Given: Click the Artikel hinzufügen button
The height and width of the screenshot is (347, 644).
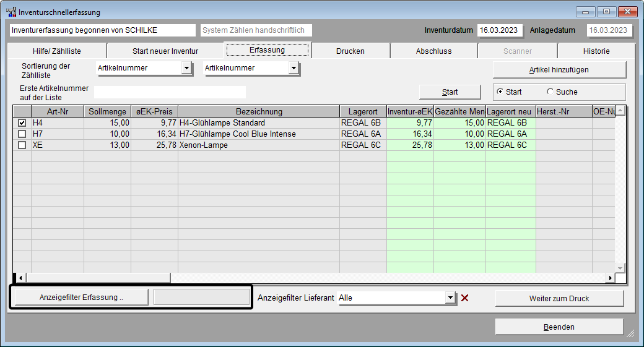Looking at the screenshot, I should [x=559, y=70].
